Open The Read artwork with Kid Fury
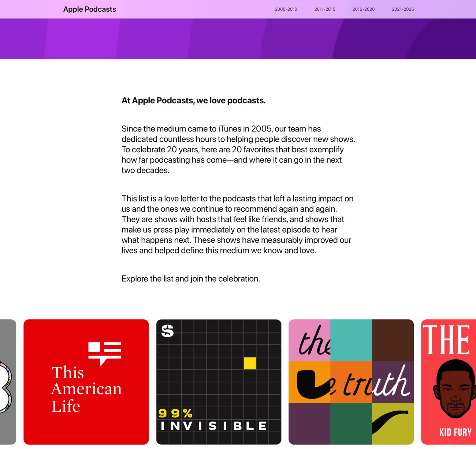Viewport: 476px width, 449px height. 449,382
